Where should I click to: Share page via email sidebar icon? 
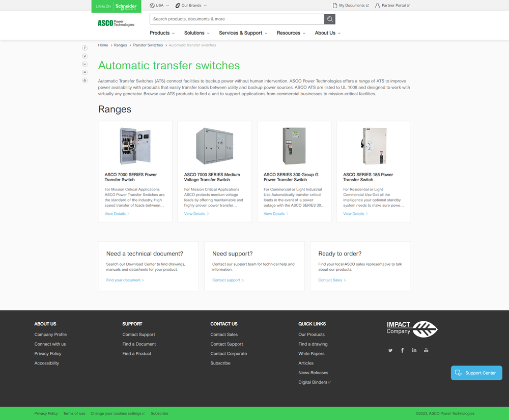pyautogui.click(x=84, y=72)
